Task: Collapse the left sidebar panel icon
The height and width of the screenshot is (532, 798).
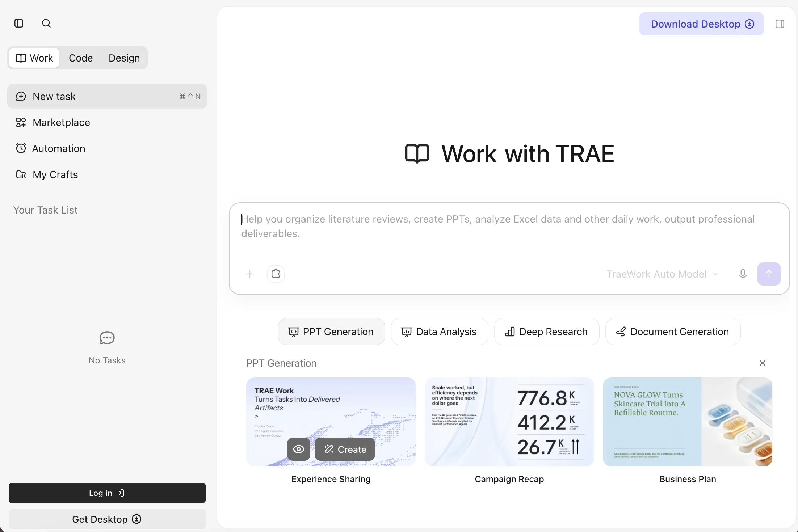Action: [19, 24]
